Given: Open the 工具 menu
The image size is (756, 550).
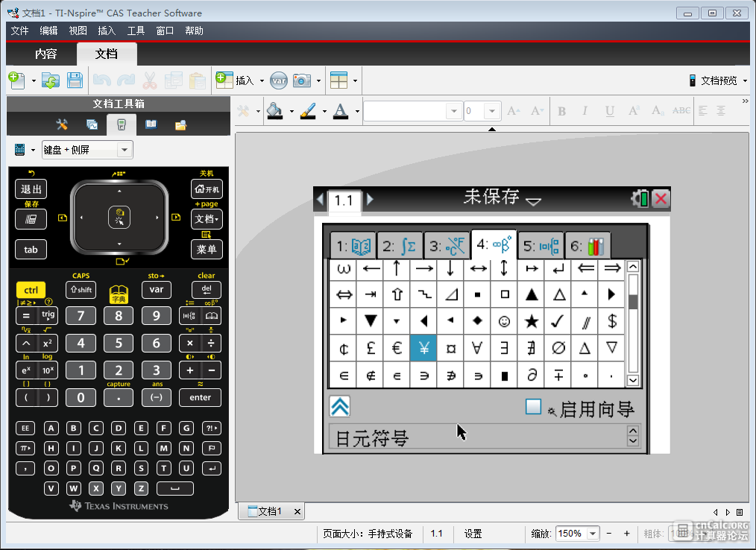Looking at the screenshot, I should 136,31.
